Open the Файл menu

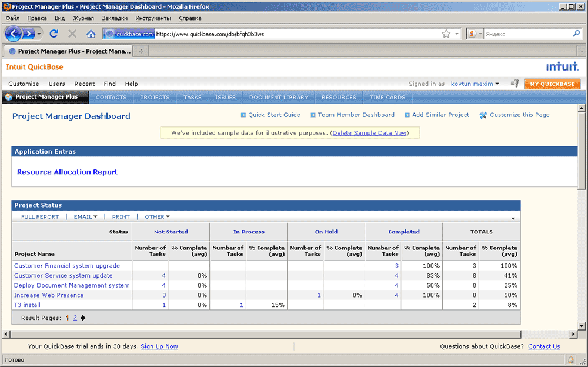point(13,18)
